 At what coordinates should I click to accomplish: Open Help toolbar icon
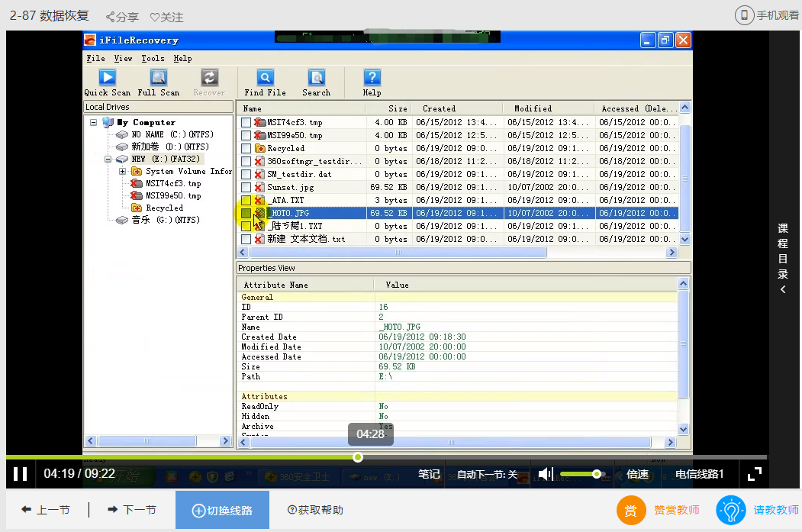click(372, 83)
